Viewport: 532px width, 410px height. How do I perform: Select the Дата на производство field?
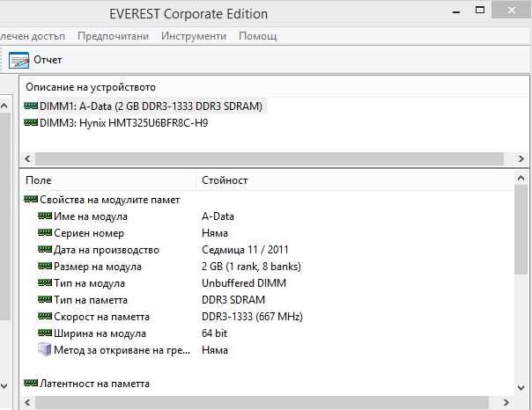(x=107, y=250)
